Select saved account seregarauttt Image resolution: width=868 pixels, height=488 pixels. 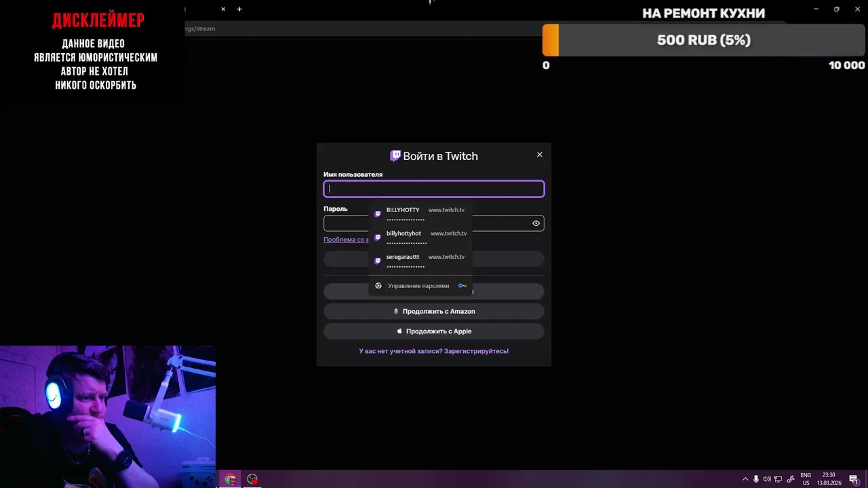(x=420, y=262)
